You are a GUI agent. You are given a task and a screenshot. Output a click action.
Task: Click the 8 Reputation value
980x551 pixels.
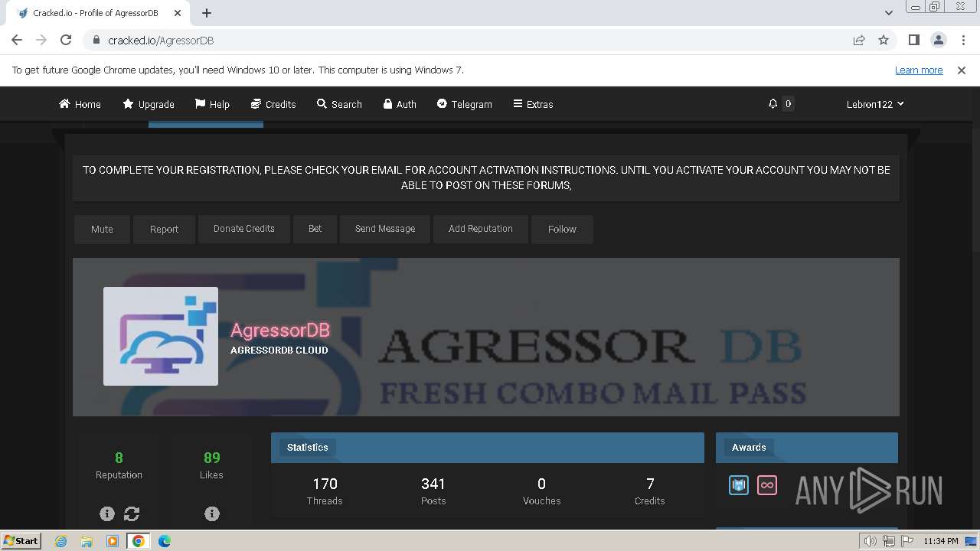(x=119, y=458)
